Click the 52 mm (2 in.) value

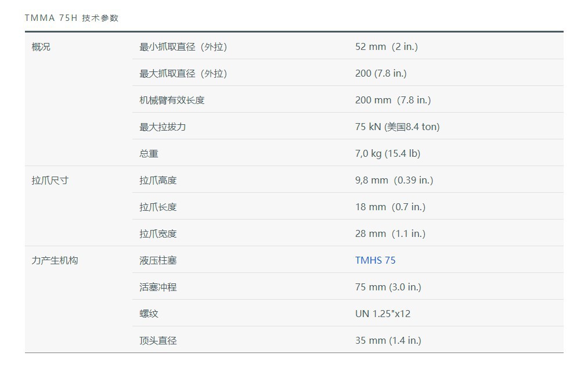pyautogui.click(x=386, y=46)
